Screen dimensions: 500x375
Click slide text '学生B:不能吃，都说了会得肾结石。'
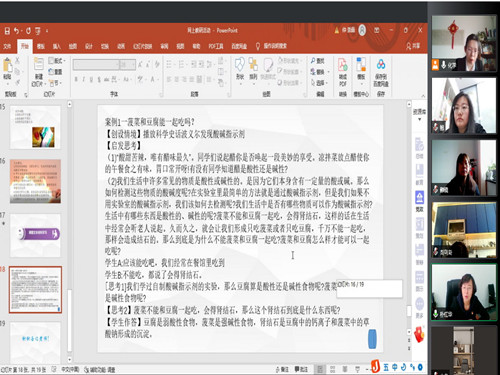[x=153, y=275]
